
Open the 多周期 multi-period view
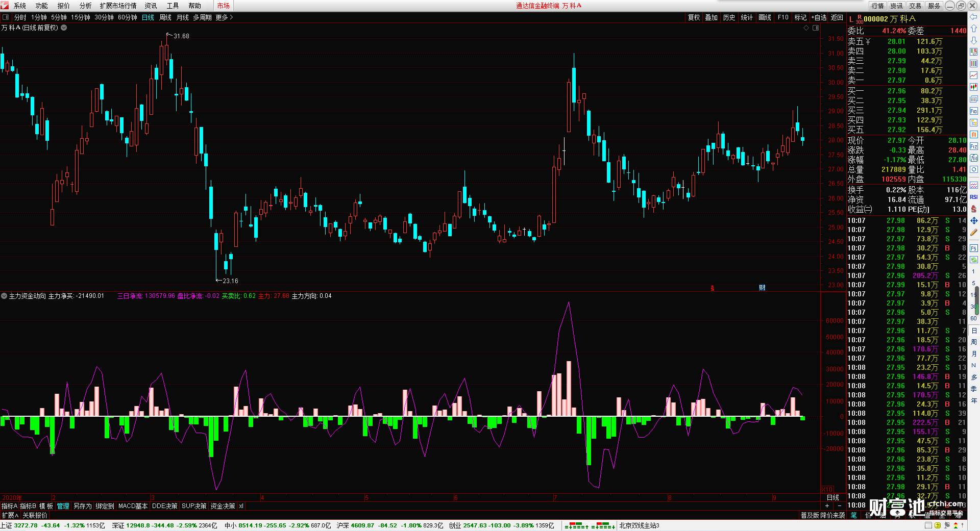(203, 17)
